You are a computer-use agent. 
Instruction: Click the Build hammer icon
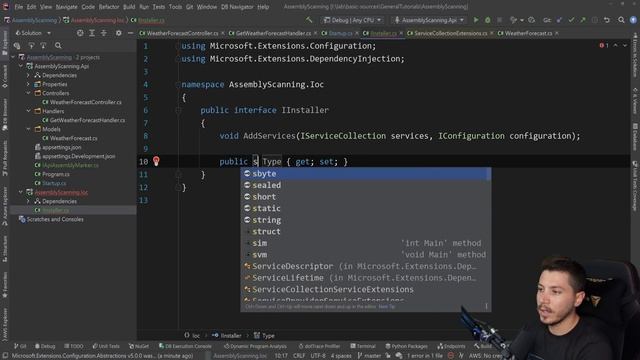pyautogui.click(x=309, y=20)
